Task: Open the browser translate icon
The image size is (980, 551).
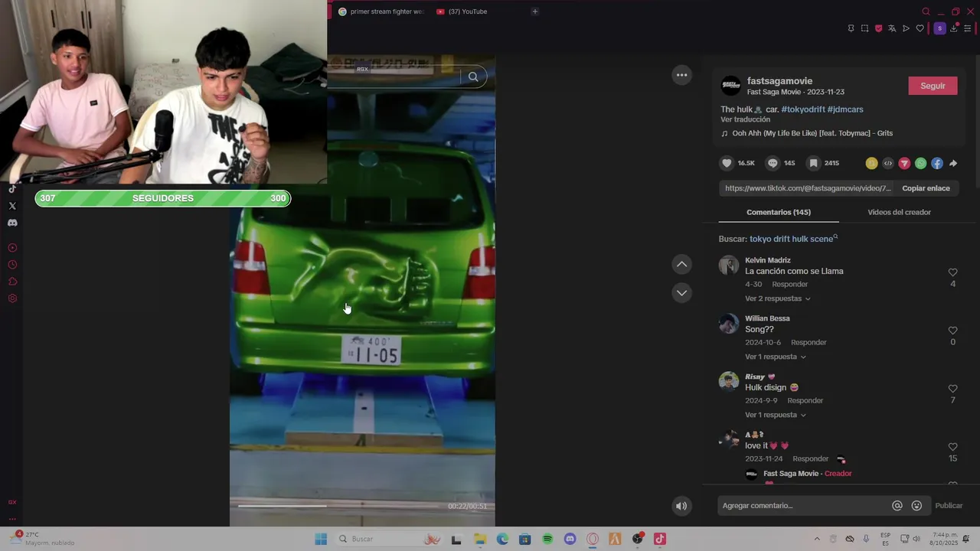Action: tap(892, 28)
